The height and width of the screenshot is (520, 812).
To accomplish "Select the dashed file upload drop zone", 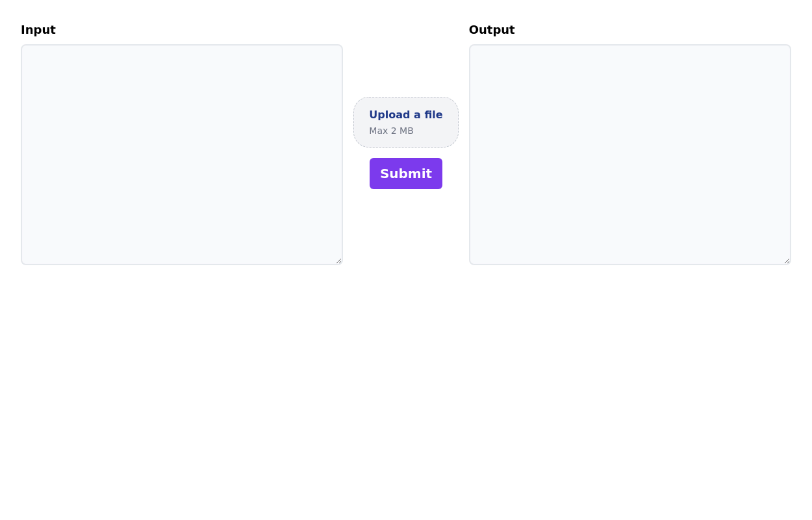I will (405, 122).
